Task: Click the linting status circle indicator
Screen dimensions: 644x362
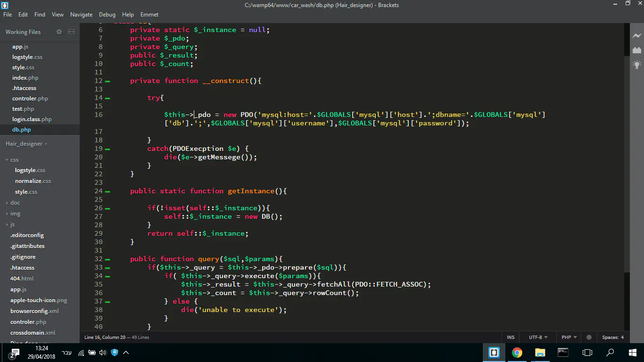Action: pyautogui.click(x=589, y=337)
